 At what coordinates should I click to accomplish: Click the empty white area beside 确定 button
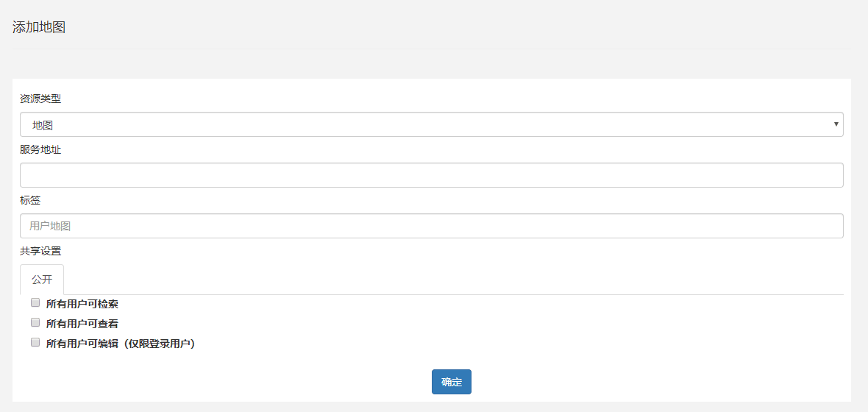point(659,382)
